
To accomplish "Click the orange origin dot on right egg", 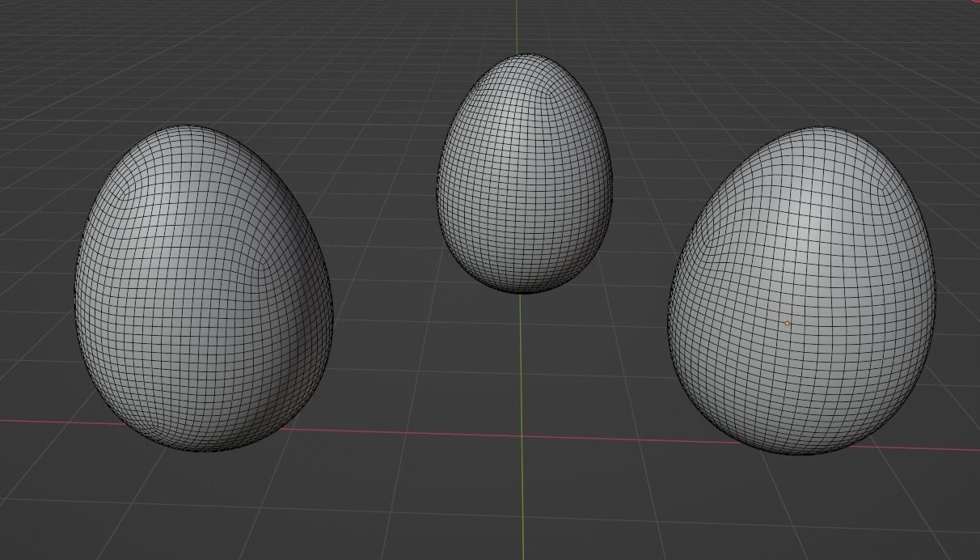I will [787, 324].
